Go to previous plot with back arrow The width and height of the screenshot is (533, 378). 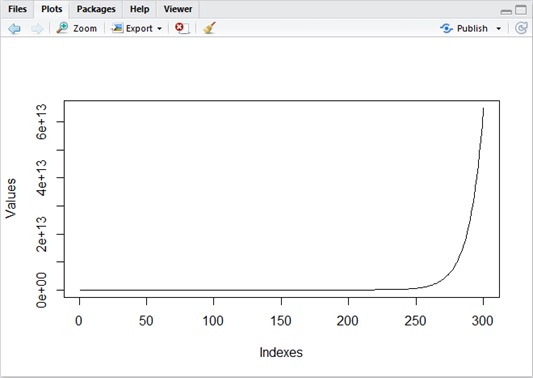point(14,29)
